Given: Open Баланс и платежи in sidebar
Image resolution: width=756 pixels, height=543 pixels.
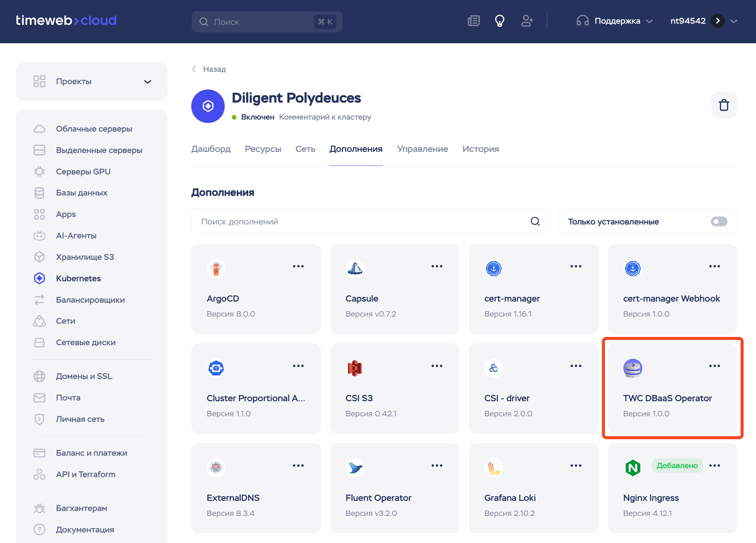Looking at the screenshot, I should 92,453.
